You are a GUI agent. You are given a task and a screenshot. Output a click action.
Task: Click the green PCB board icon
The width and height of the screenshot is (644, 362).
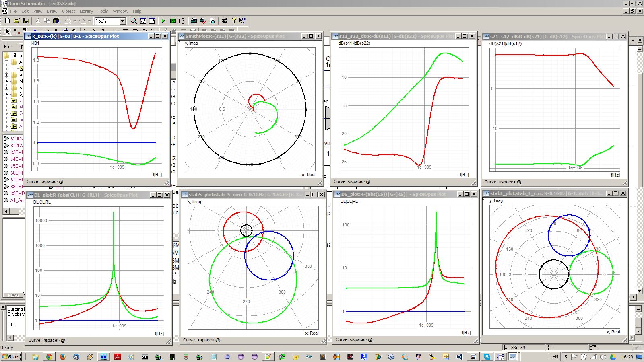click(173, 21)
